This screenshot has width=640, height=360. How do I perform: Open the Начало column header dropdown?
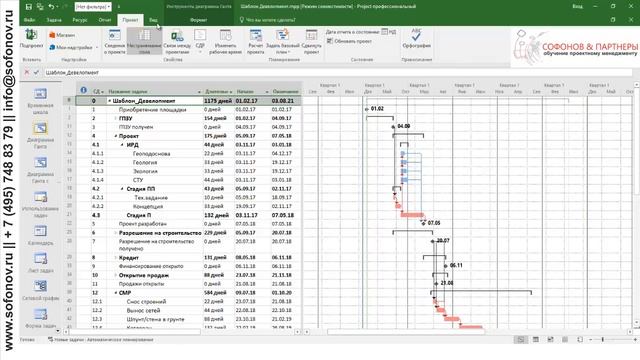(x=267, y=91)
